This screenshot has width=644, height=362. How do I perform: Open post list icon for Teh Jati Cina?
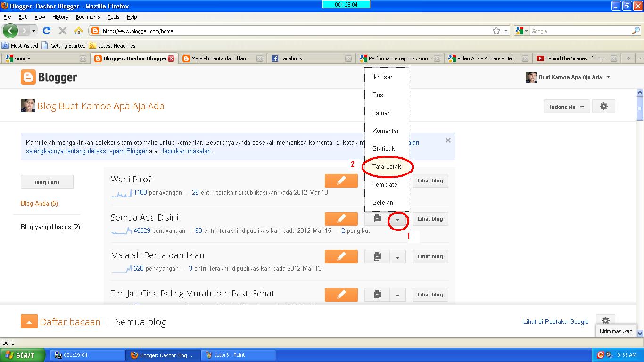click(377, 295)
